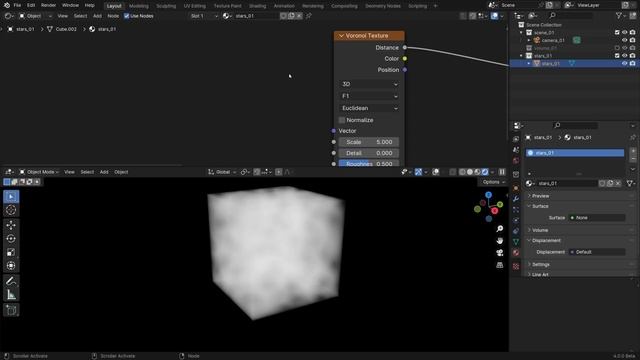Image resolution: width=640 pixels, height=360 pixels.
Task: Select the Cursor tool in viewport toolbar
Action: pos(11,210)
